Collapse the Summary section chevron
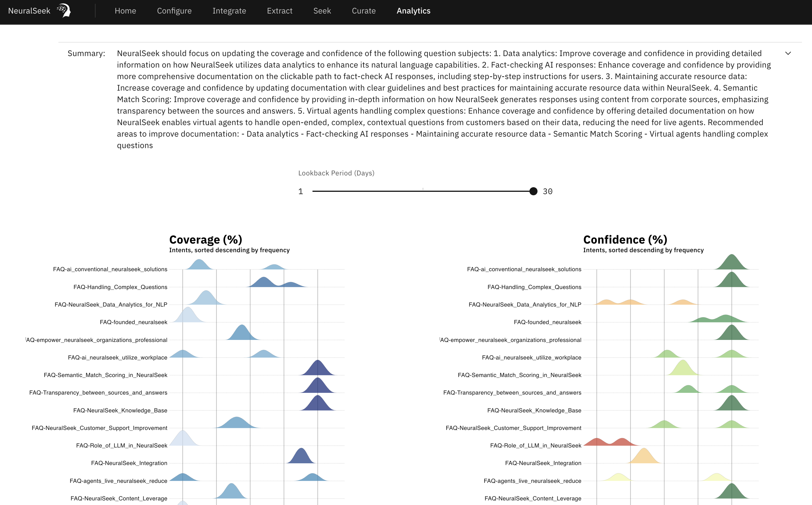 (788, 53)
